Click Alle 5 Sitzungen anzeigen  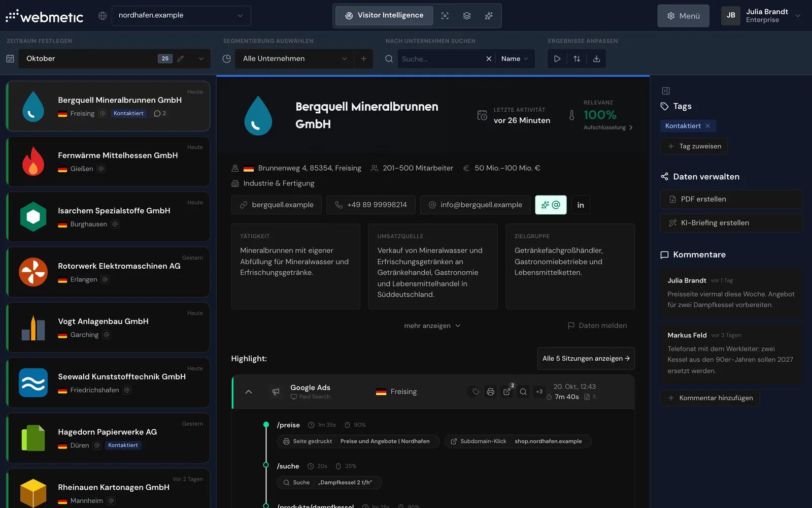point(586,359)
